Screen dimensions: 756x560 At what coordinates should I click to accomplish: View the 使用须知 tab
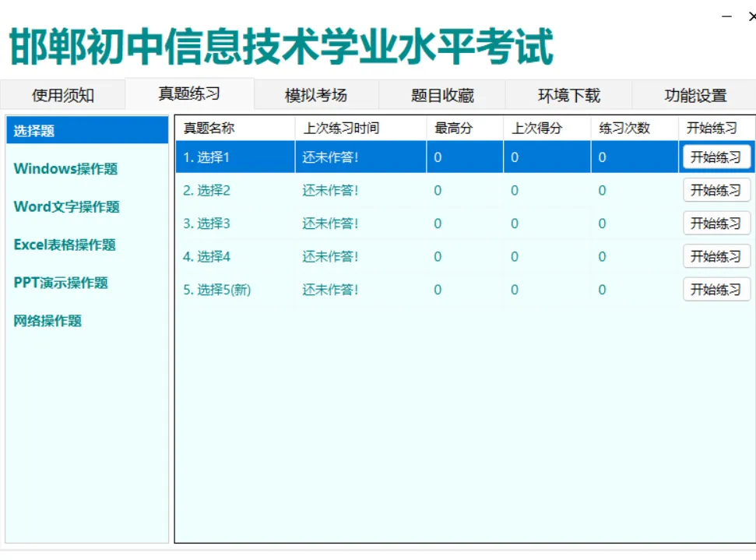pyautogui.click(x=63, y=94)
